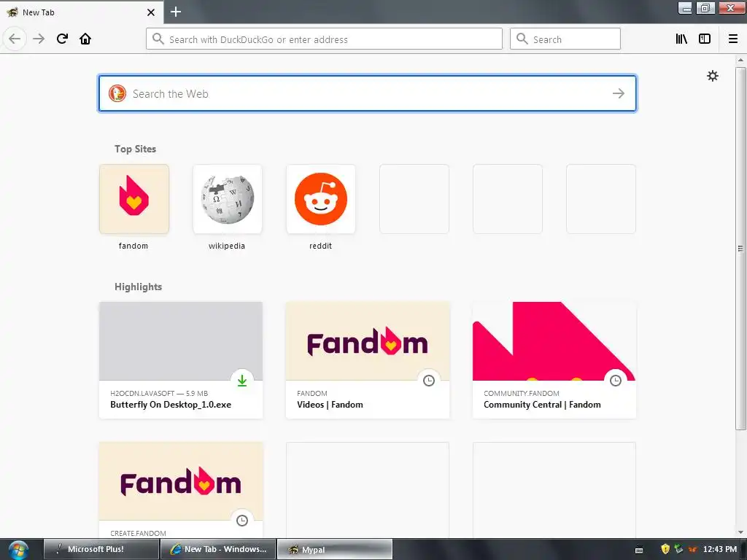Open Butterfly On Desktop_1.0.exe highlight
Image resolution: width=747 pixels, height=560 pixels.
click(x=181, y=360)
